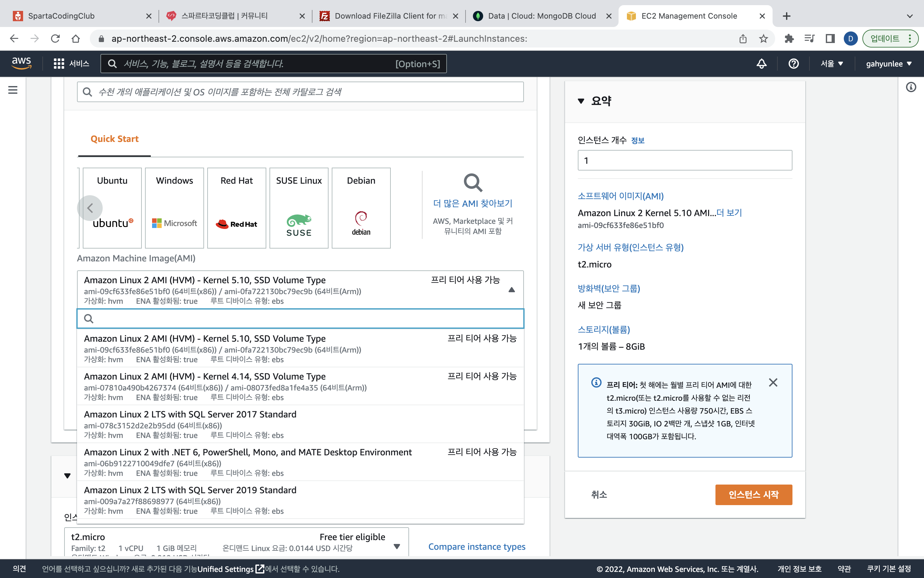The image size is (924, 578).
Task: Choose Amazon Linux 2 Kernel 4.14 AMI option
Action: point(300,386)
